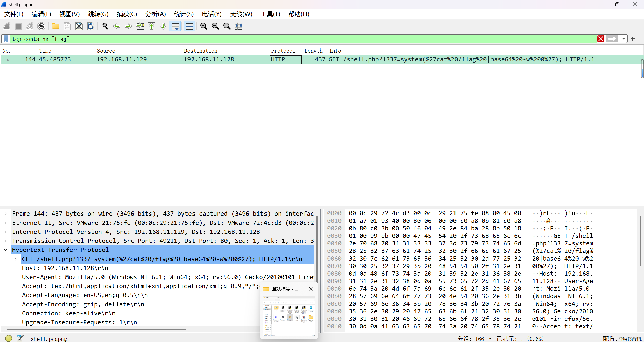Collapse the Hypertext Transfer Protocol node
This screenshot has width=644, height=342.
(6, 250)
